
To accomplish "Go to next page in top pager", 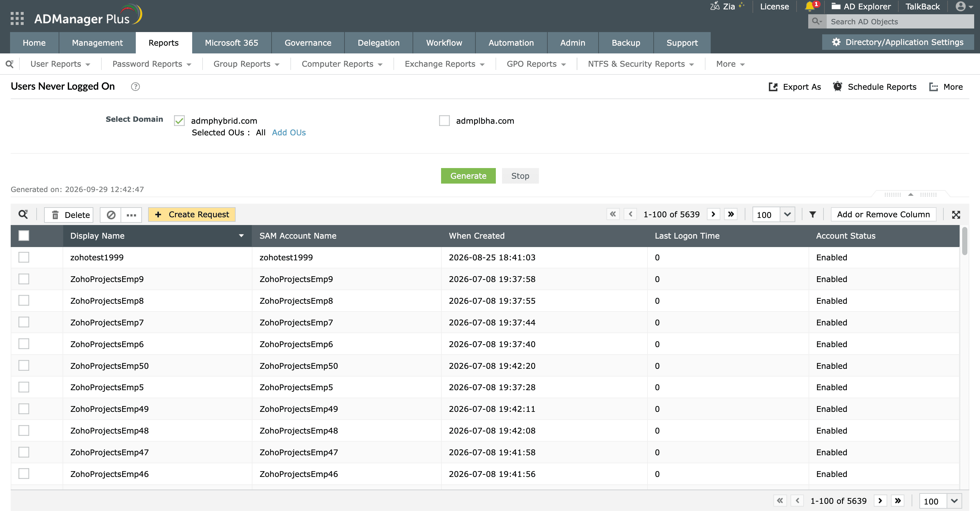I will [x=713, y=214].
